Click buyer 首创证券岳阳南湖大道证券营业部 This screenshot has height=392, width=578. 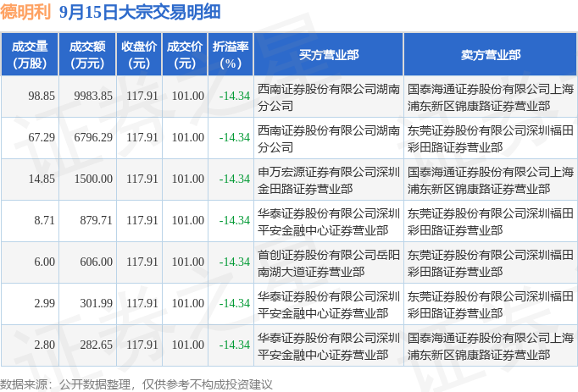click(329, 263)
